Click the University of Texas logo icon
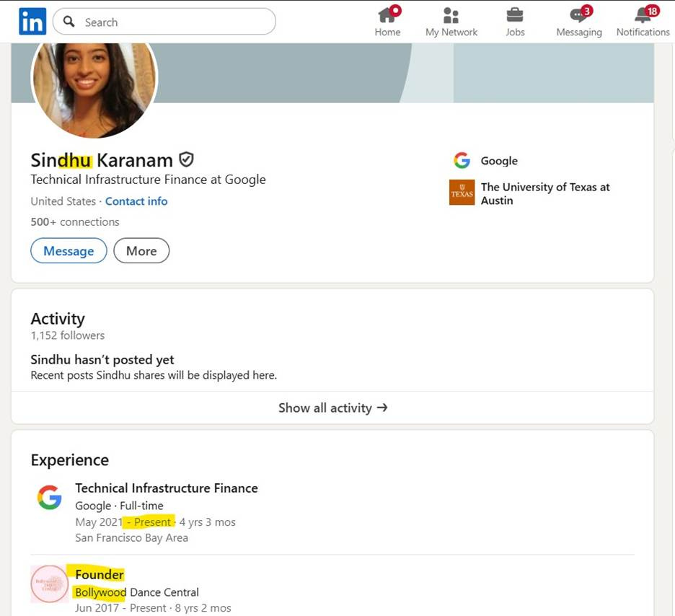This screenshot has height=616, width=675. pyautogui.click(x=462, y=193)
